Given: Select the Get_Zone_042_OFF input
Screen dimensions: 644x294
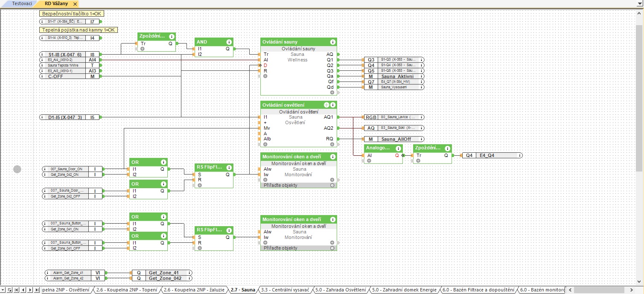Looking at the screenshot, I should tap(73, 196).
